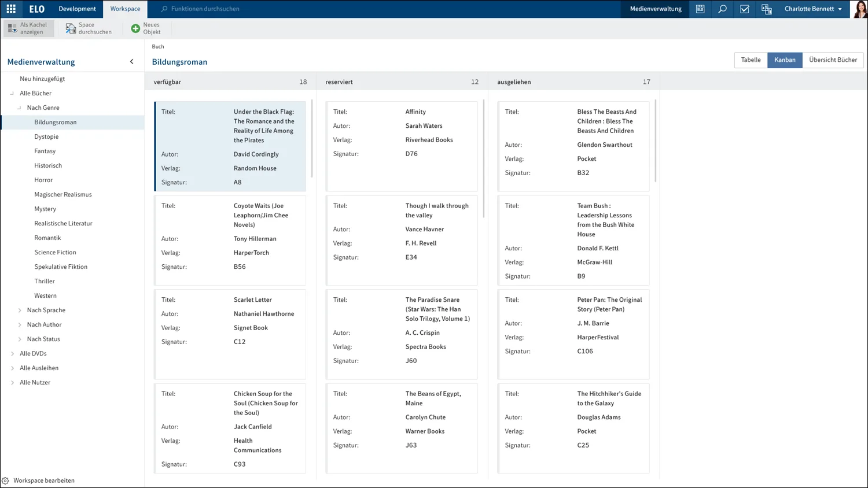Click the Space durchsuchen icon
The image size is (868, 488).
(x=71, y=28)
